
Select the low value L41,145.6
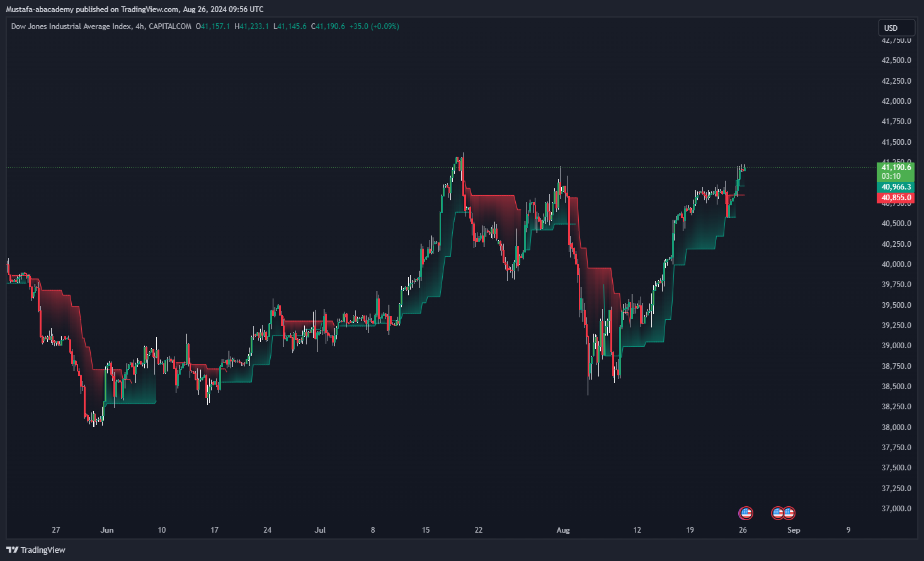(x=290, y=26)
